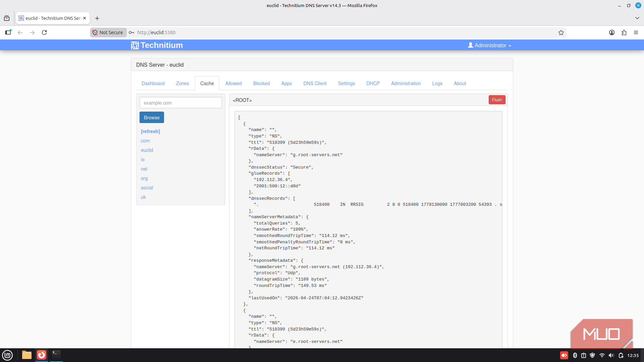This screenshot has height=362, width=644.
Task: Click the Firefox View icon
Action: point(7,18)
